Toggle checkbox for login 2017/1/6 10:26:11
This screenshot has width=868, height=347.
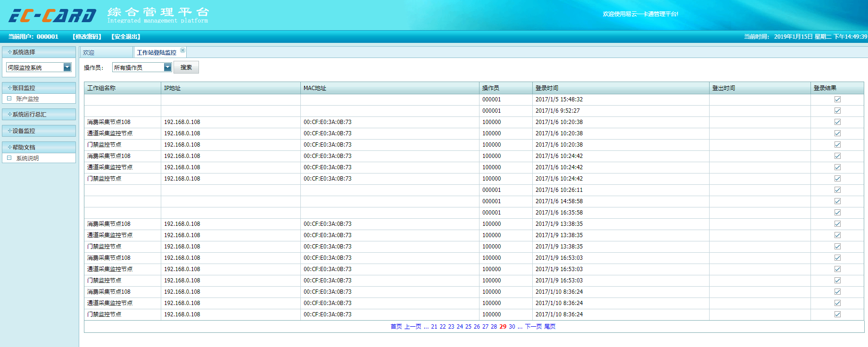pos(837,190)
